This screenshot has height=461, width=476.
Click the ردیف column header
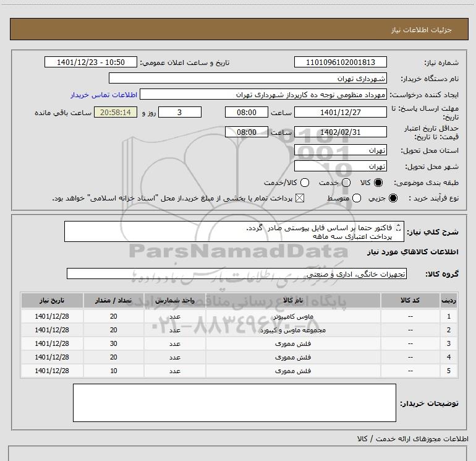coord(449,300)
